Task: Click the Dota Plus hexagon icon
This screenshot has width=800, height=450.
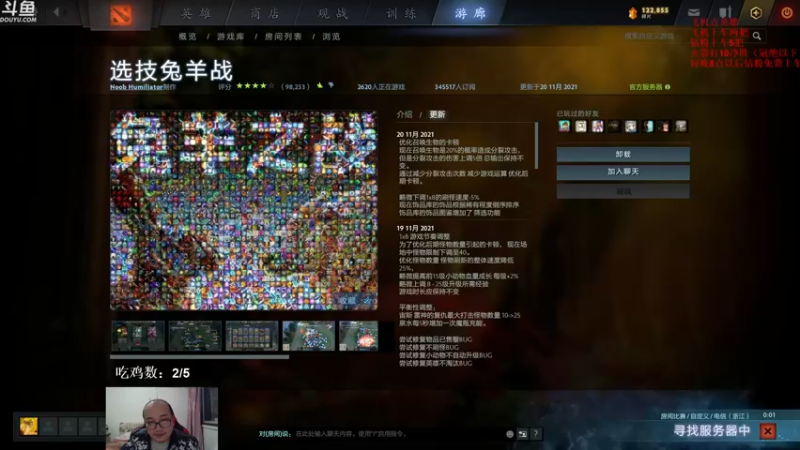Action: [x=756, y=13]
